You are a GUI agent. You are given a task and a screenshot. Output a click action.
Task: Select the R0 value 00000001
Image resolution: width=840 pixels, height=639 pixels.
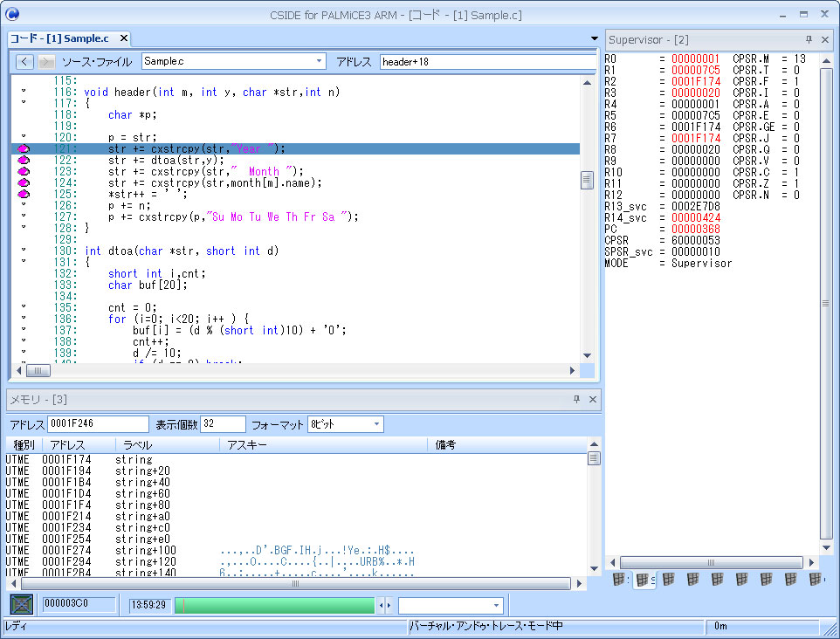coord(695,58)
